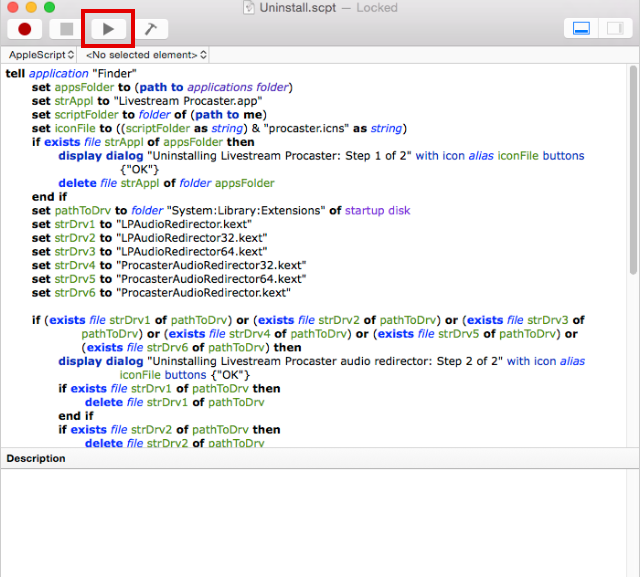This screenshot has width=640, height=577.
Task: Click the text "LPAudioRedirector32.kext"
Action: (x=191, y=238)
